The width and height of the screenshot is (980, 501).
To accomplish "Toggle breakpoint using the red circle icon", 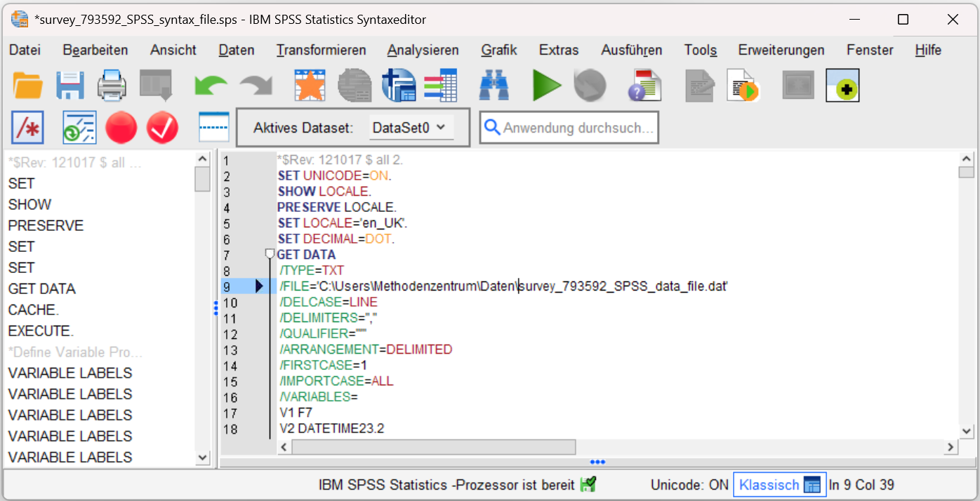I will 121,128.
